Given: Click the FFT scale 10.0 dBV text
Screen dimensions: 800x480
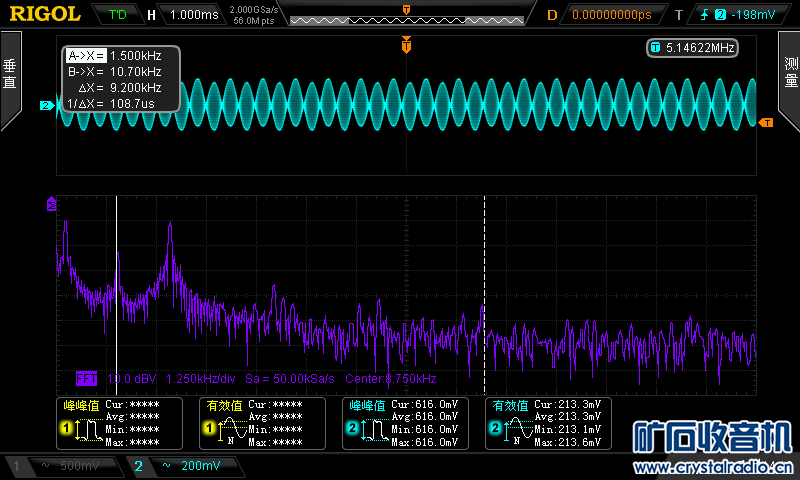Looking at the screenshot, I should point(132,379).
